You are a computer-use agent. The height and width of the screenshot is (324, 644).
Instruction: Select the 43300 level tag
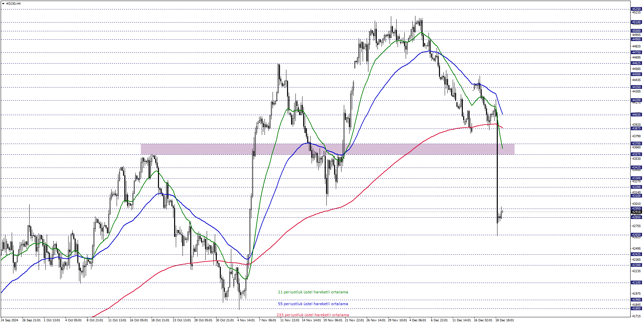tap(636, 178)
